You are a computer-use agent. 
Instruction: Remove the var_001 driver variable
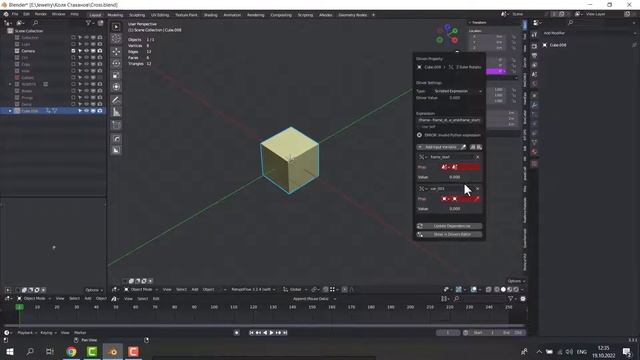(478, 189)
